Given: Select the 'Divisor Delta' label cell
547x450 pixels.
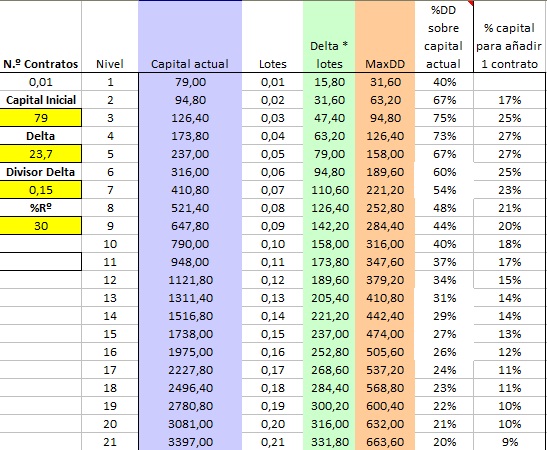Looking at the screenshot, I should (40, 172).
